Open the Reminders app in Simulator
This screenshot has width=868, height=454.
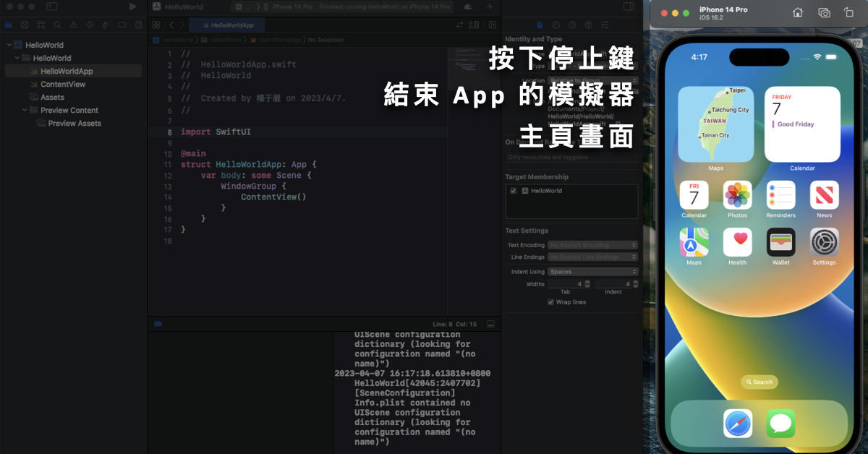click(x=781, y=195)
